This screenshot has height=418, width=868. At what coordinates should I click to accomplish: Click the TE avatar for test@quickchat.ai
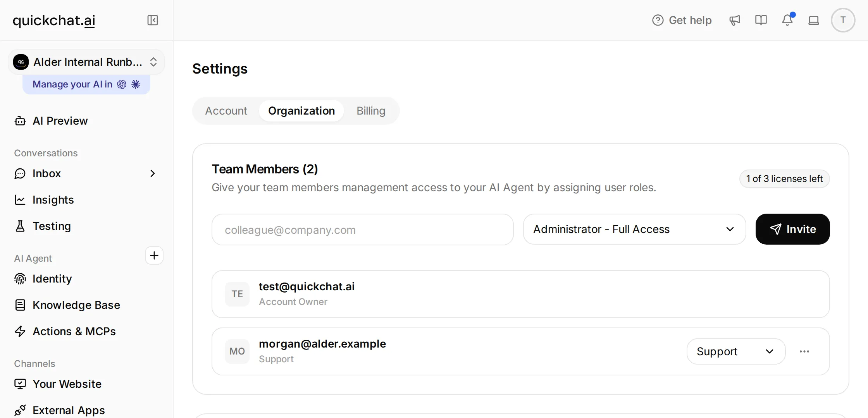237,294
